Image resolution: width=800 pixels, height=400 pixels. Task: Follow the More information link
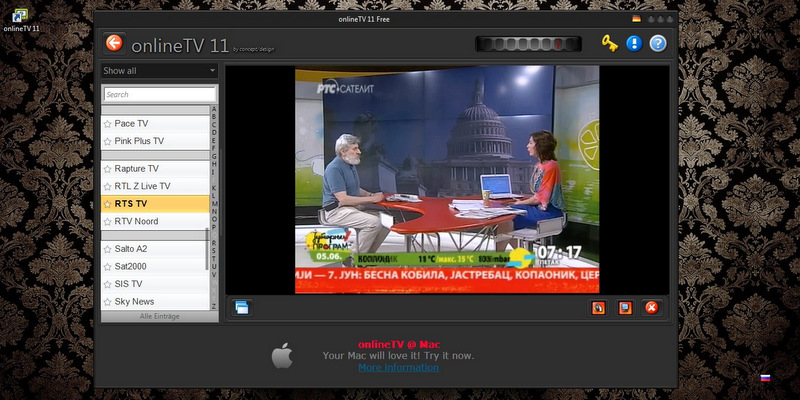(x=398, y=367)
